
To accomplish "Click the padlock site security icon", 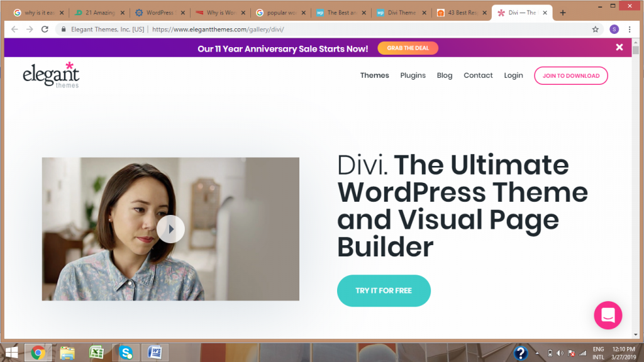I will 64,29.
